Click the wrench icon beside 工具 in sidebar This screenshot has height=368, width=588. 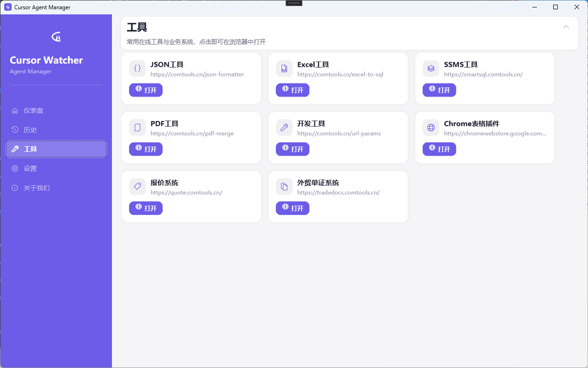pos(15,149)
